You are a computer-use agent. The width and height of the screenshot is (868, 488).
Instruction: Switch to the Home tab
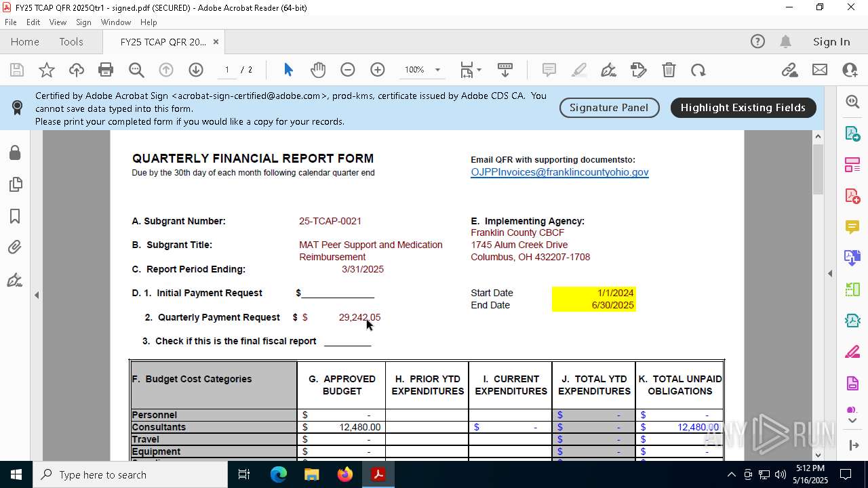tap(25, 42)
